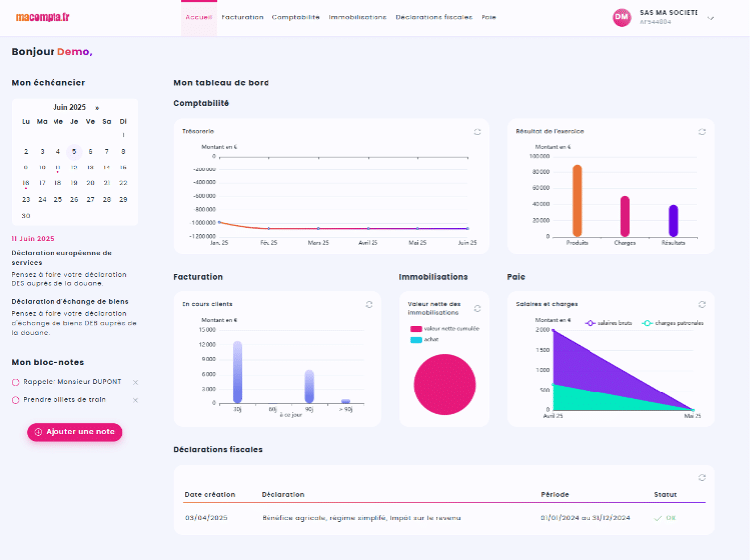Expand the SAS MA SOCIETE account dropdown

pos(711,18)
